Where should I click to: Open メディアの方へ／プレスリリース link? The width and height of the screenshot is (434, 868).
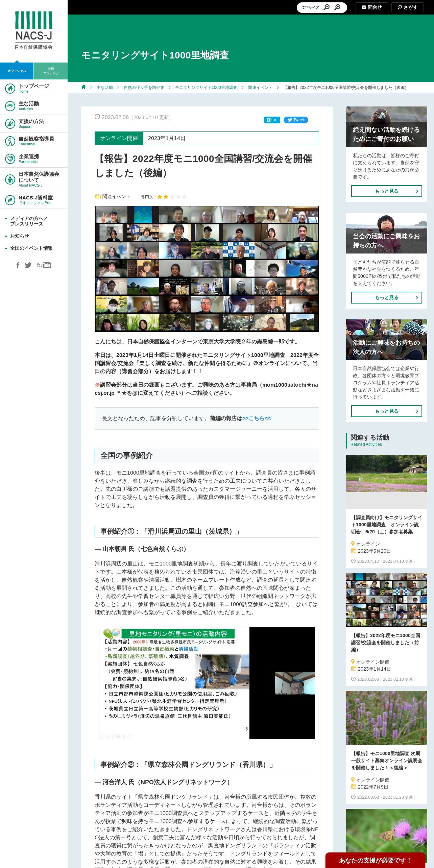[x=29, y=221]
